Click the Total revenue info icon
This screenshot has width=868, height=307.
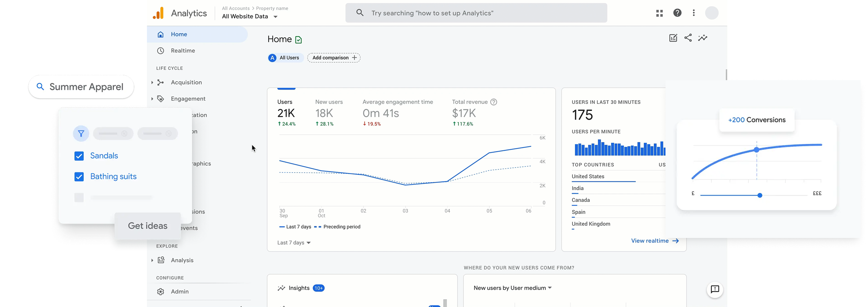point(494,102)
